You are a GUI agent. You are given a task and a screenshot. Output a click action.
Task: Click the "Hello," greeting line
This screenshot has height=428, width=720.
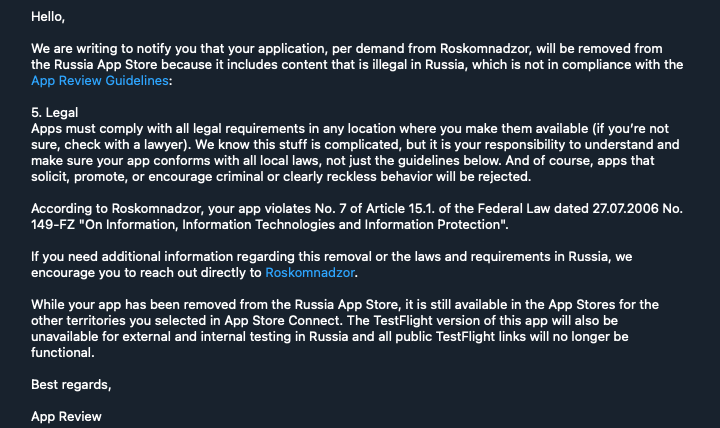click(x=48, y=17)
